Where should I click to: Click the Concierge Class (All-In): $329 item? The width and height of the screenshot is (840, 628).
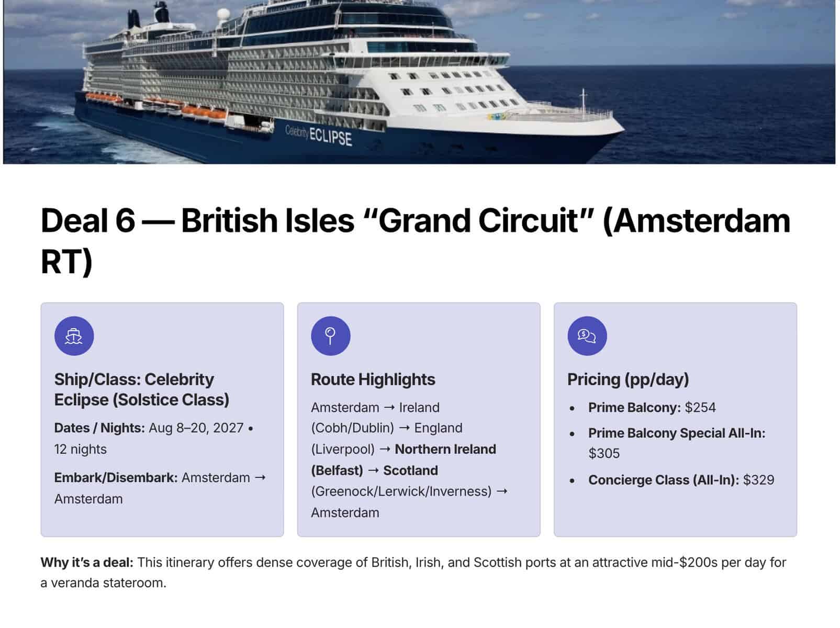(x=680, y=480)
